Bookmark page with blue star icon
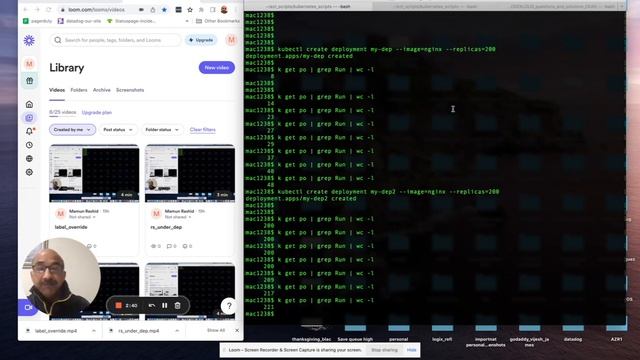 164,9
